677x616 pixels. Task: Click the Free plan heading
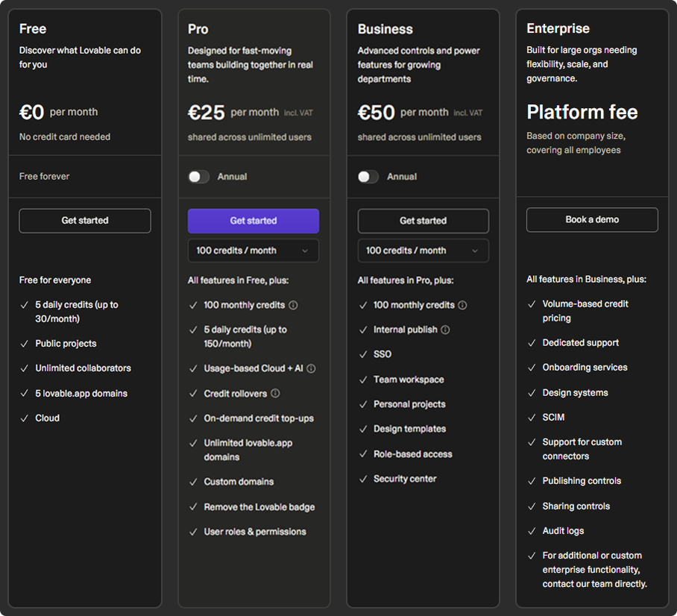click(x=33, y=29)
